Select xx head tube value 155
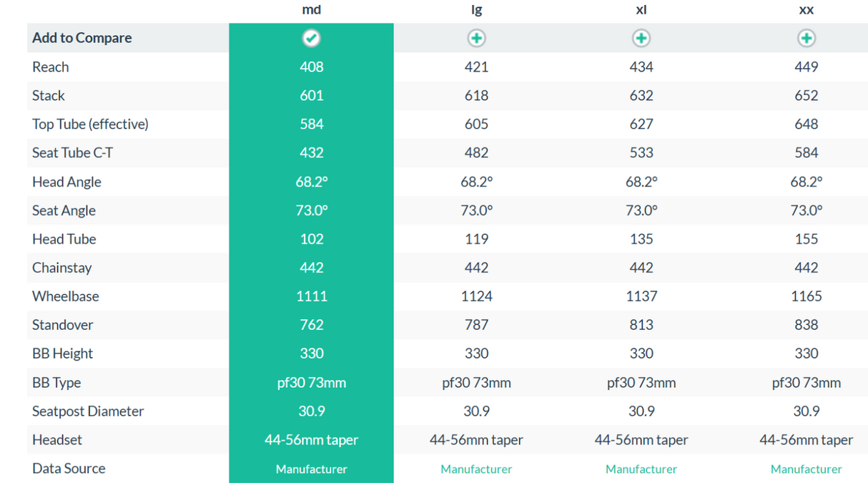Viewport: 868px width, 488px height. tap(806, 239)
